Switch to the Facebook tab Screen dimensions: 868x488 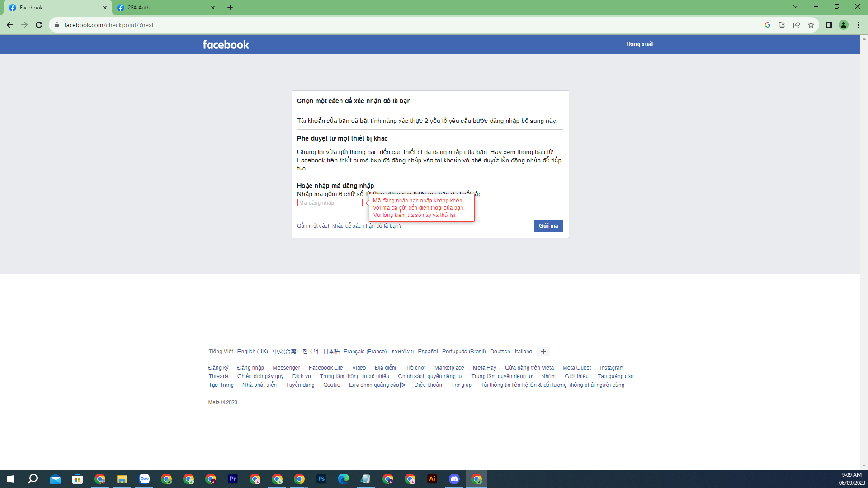click(x=58, y=8)
